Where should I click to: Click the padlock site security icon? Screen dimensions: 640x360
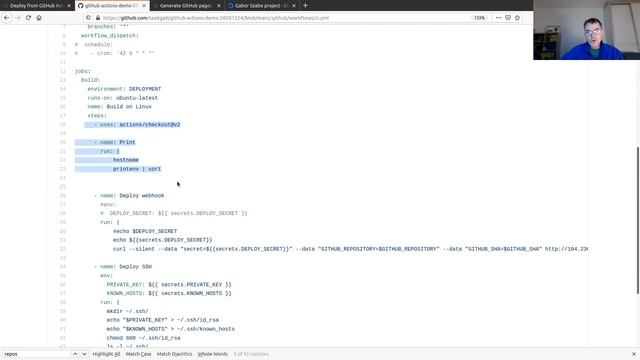tap(98, 18)
